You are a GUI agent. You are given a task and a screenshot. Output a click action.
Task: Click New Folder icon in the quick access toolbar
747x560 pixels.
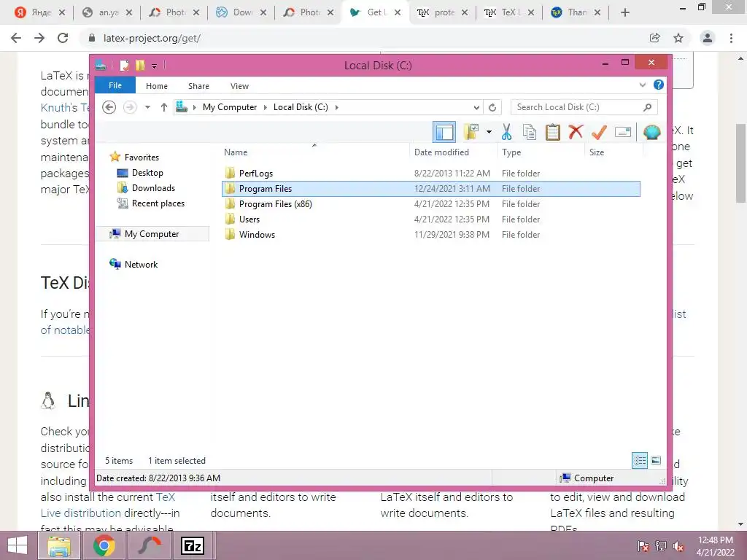(140, 65)
